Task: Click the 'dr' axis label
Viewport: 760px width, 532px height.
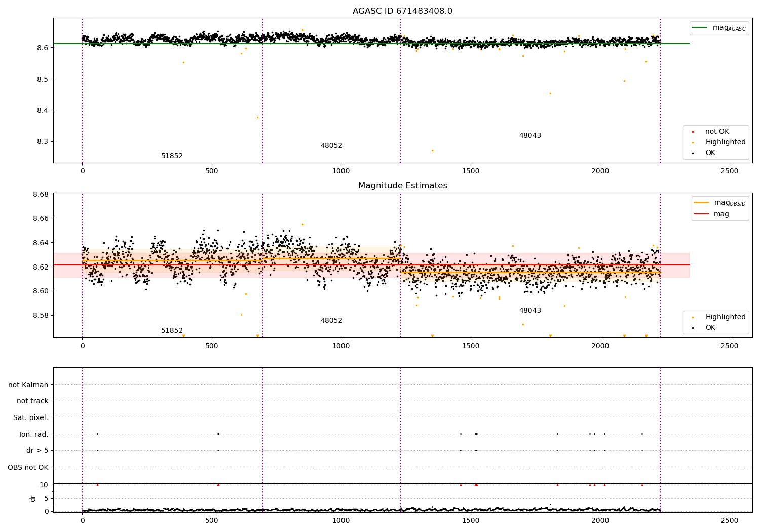Action: tap(33, 499)
